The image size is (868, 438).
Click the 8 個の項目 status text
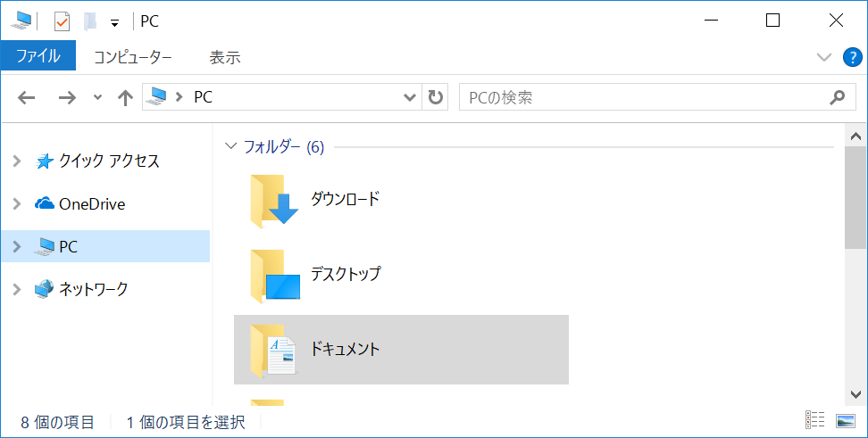pyautogui.click(x=57, y=423)
